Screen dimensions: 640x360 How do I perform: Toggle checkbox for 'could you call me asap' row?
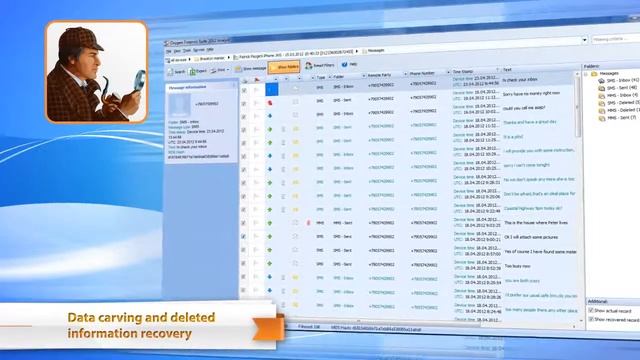(244, 117)
